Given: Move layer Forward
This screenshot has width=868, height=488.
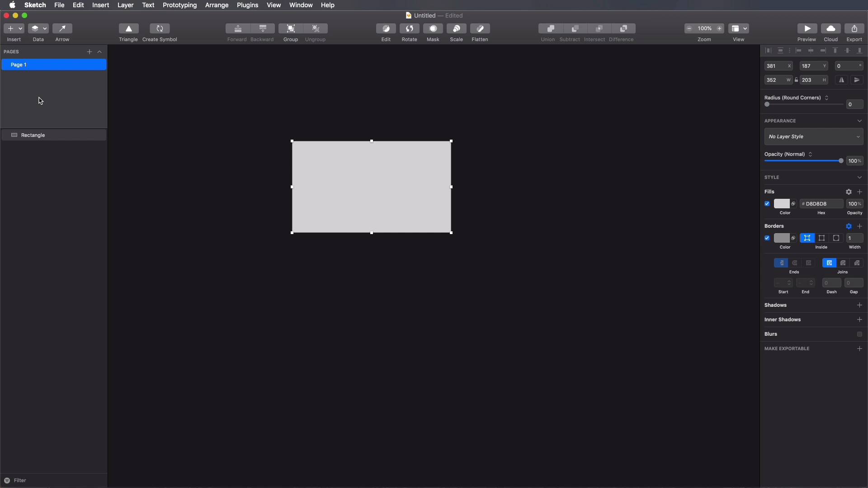Looking at the screenshot, I should click(x=238, y=28).
